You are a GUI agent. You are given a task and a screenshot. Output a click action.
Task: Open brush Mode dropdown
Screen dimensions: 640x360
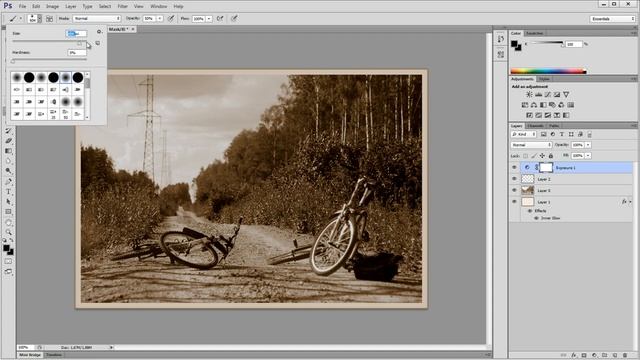pos(97,19)
